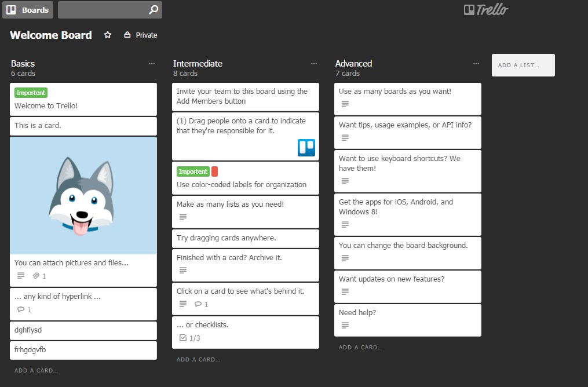588x387 pixels.
Task: Click paperclip attachment icon on pictures card
Action: [x=36, y=276]
